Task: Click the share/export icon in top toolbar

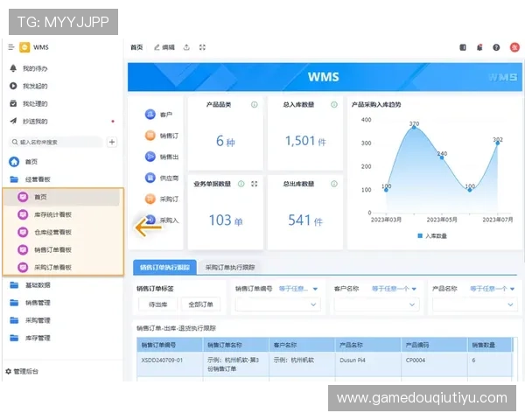Action: (x=186, y=47)
